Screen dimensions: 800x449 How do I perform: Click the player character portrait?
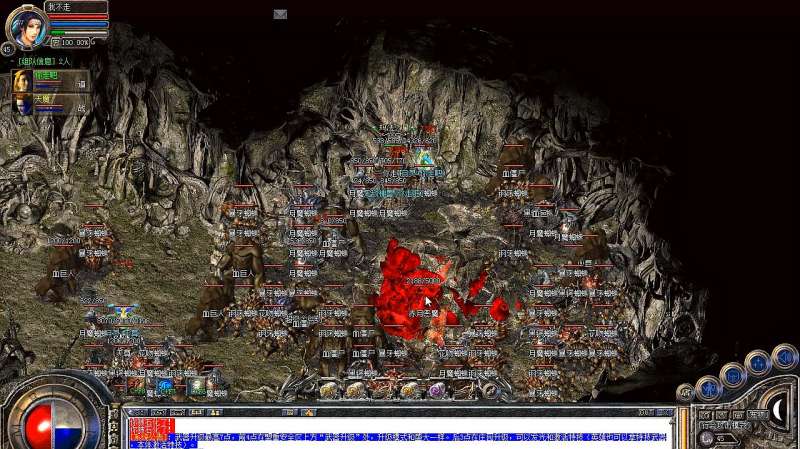click(27, 27)
